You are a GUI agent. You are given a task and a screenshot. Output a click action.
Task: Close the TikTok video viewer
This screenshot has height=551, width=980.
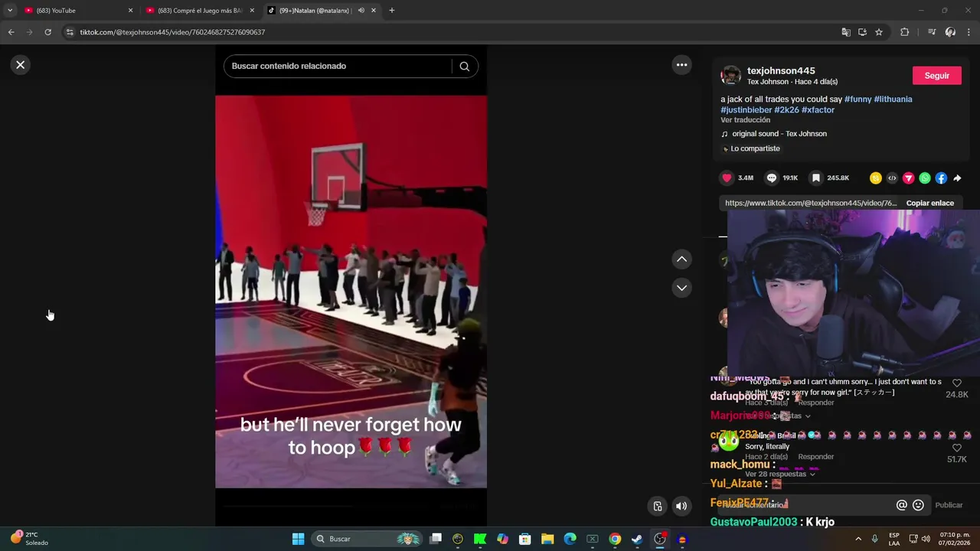[21, 65]
